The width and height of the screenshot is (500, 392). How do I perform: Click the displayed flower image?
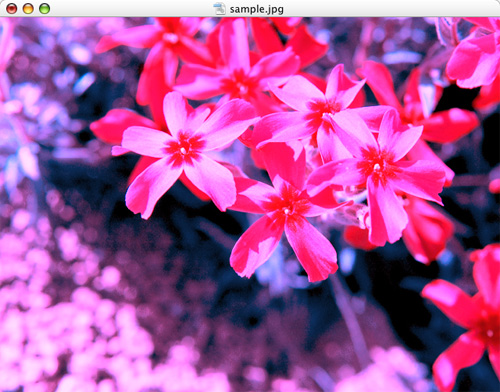[250, 204]
